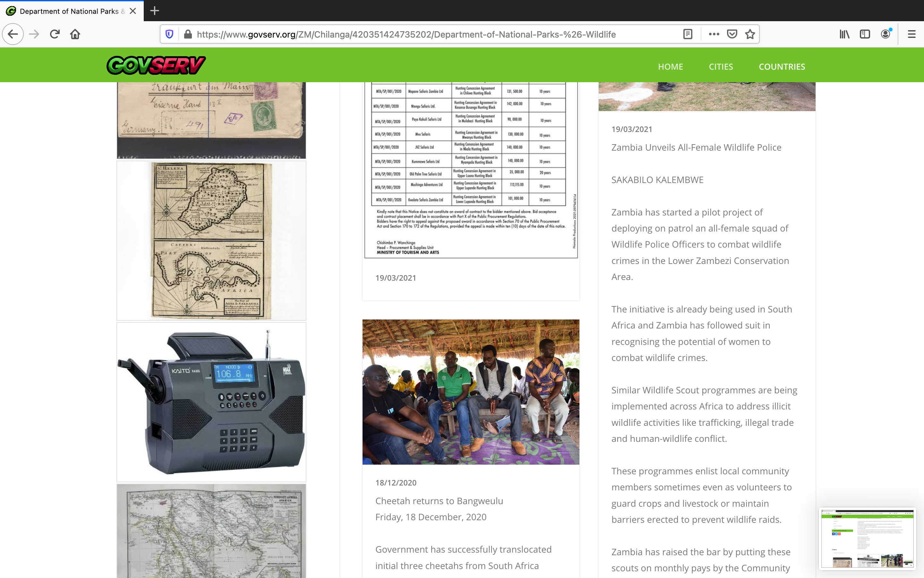Open the St. Helena antique map image

(x=211, y=241)
